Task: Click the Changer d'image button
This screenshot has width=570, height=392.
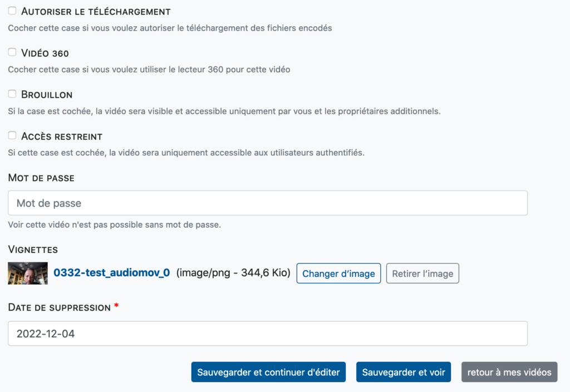Action: (338, 273)
